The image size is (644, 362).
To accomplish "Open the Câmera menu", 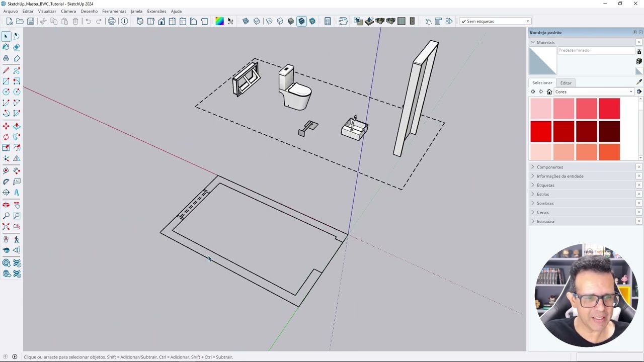I will [68, 11].
